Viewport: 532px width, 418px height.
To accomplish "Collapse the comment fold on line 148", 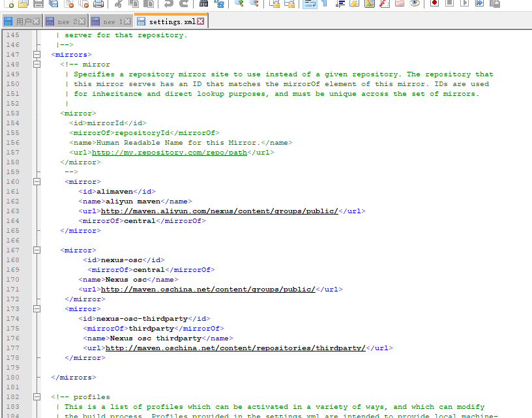I will point(37,64).
